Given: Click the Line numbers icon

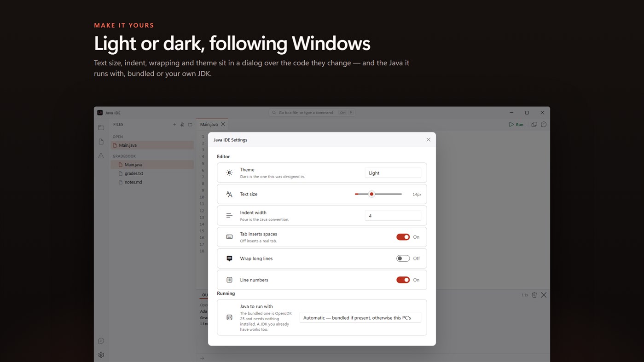Looking at the screenshot, I should point(229,280).
